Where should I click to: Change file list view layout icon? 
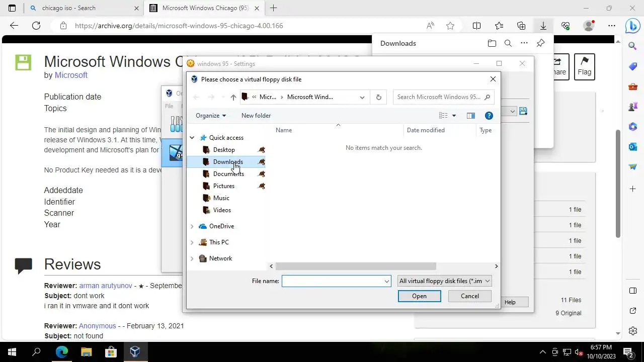(443, 116)
